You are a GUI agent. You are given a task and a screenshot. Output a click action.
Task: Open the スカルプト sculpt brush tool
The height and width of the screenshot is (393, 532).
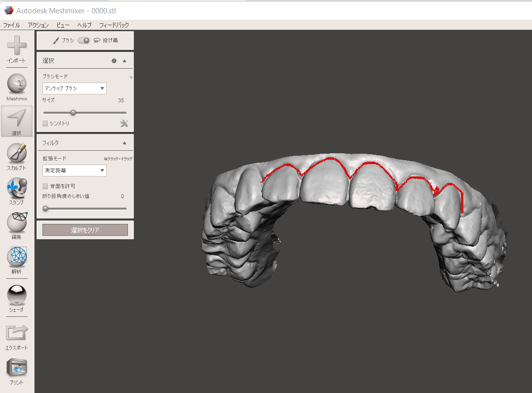[x=17, y=153]
